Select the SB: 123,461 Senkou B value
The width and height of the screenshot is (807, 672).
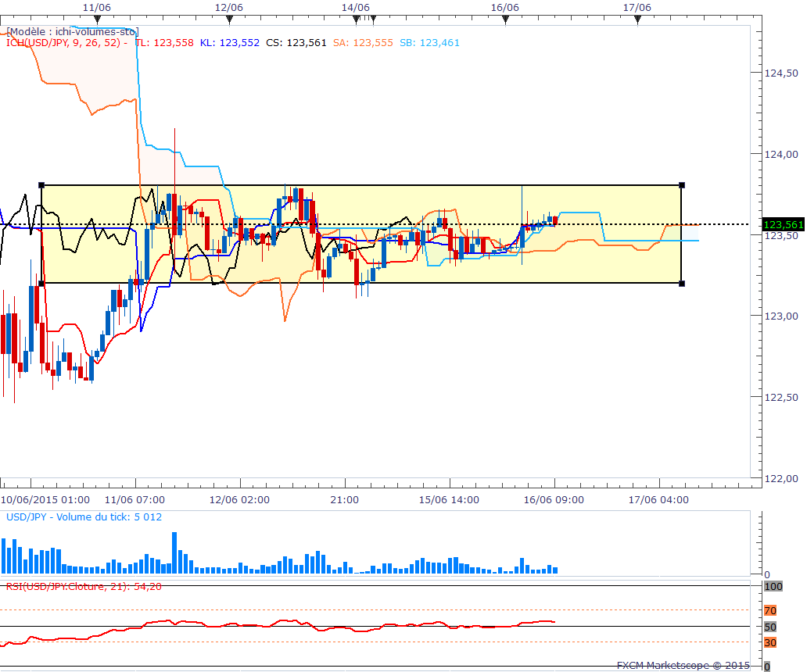tap(430, 43)
